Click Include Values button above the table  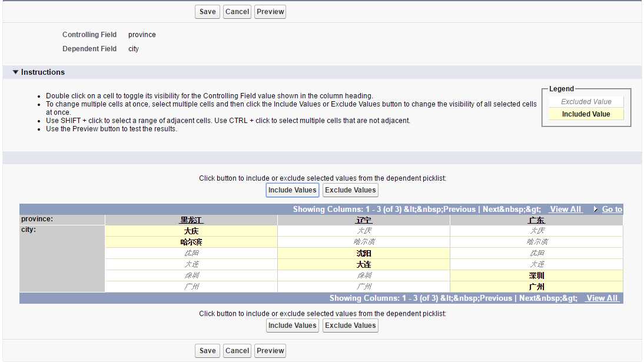pyautogui.click(x=293, y=190)
